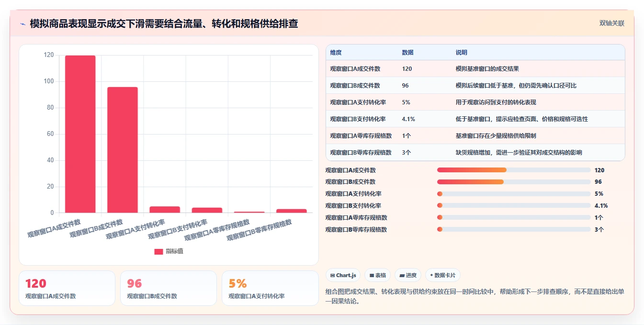Image resolution: width=644 pixels, height=325 pixels.
Task: Select the 数据卡片 tag chip
Action: tap(443, 275)
